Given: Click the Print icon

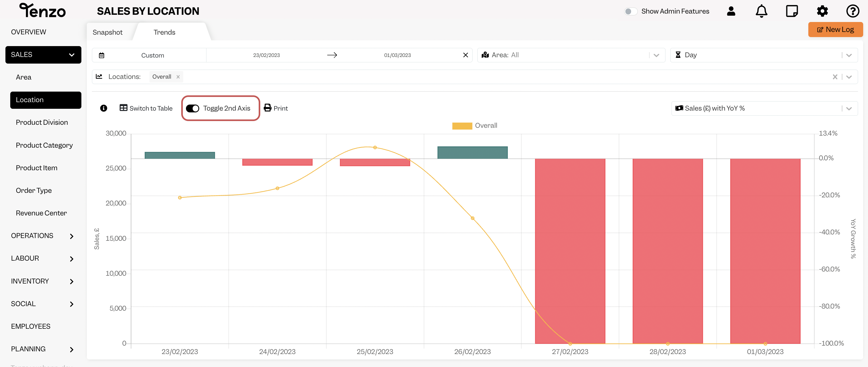Looking at the screenshot, I should pos(268,108).
